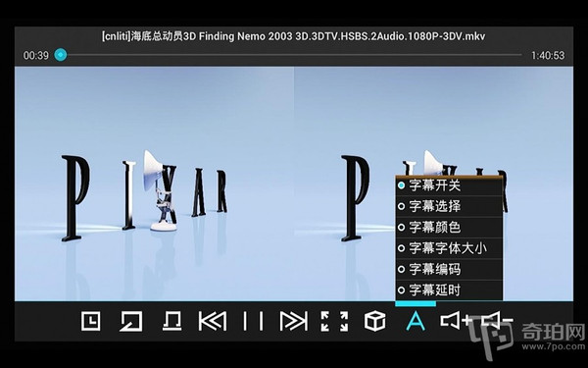Choose 字幕延时 from the subtitle menu
The width and height of the screenshot is (588, 368).
point(449,289)
